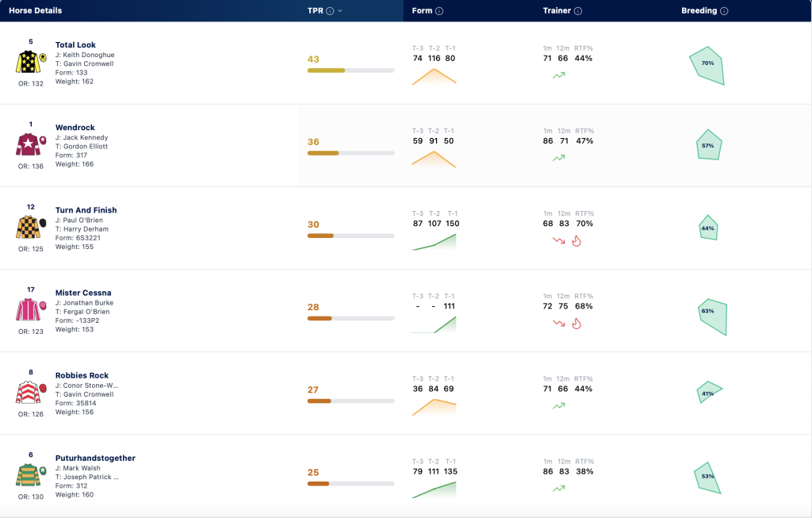
Task: Click the Trainer column info icon
Action: [578, 11]
